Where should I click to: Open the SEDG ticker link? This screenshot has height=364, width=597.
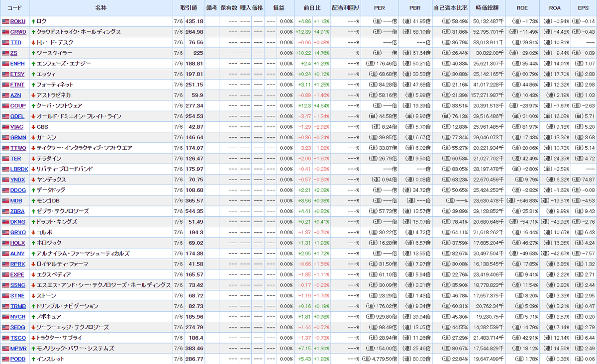[18, 327]
